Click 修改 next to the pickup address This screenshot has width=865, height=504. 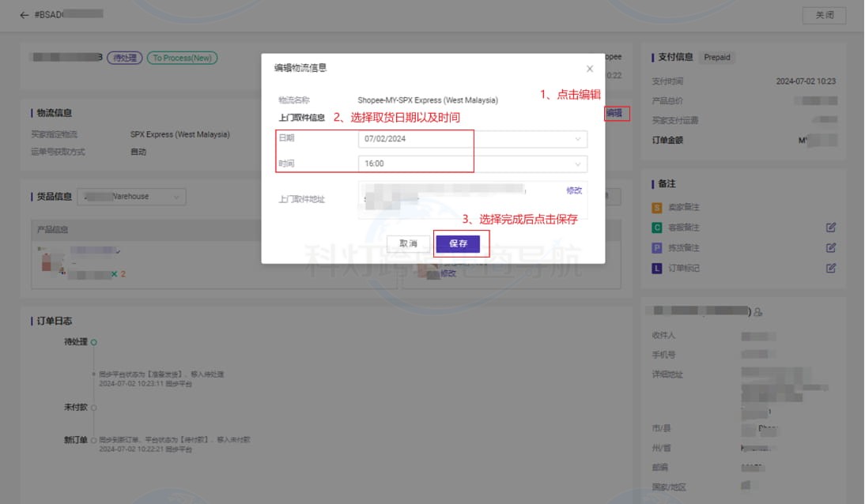tap(575, 190)
